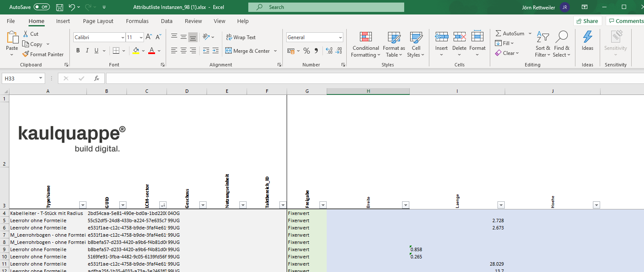Open the General number format dropdown
The height and width of the screenshot is (272, 644).
[340, 37]
